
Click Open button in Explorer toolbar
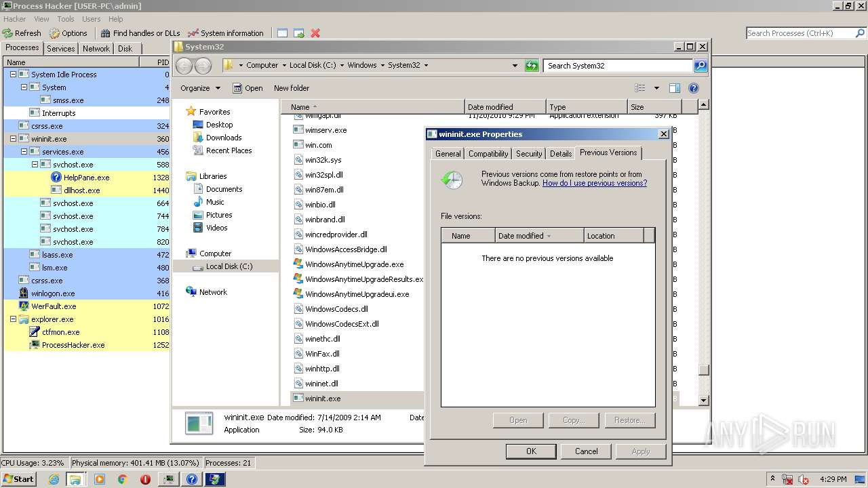(248, 88)
